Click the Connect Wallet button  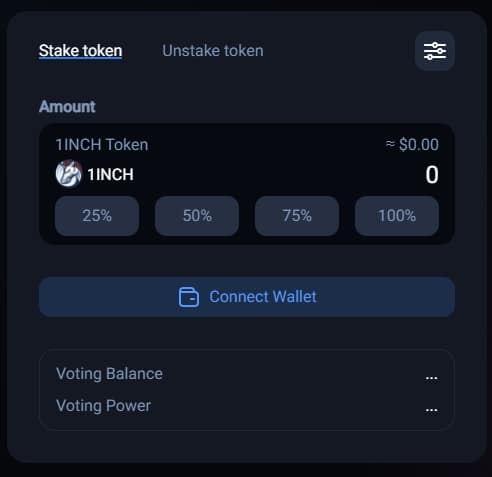click(x=247, y=297)
